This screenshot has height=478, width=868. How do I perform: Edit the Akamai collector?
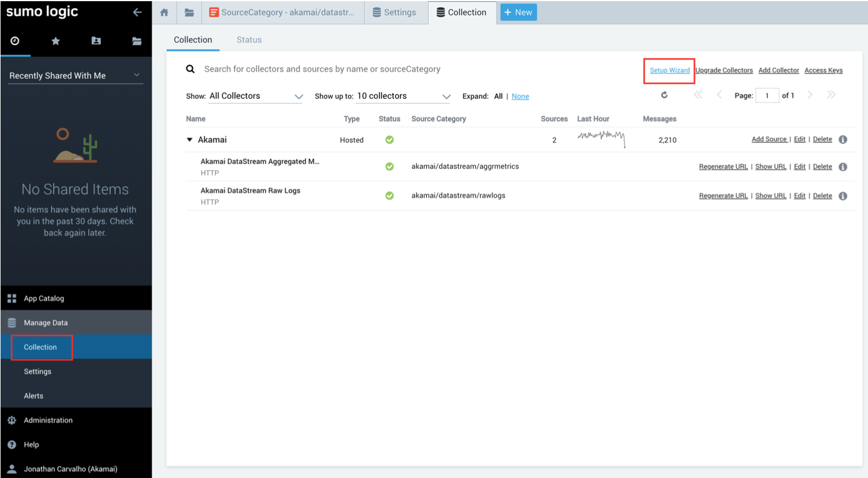tap(800, 139)
